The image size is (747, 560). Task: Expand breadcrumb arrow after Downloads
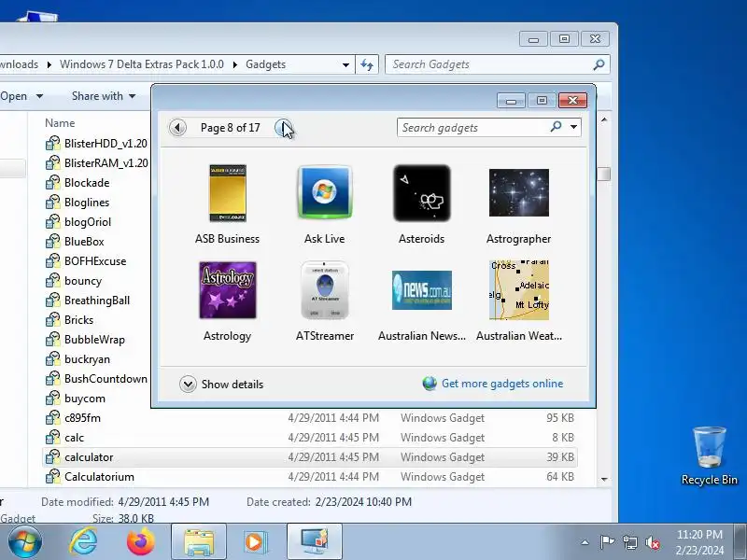click(49, 64)
